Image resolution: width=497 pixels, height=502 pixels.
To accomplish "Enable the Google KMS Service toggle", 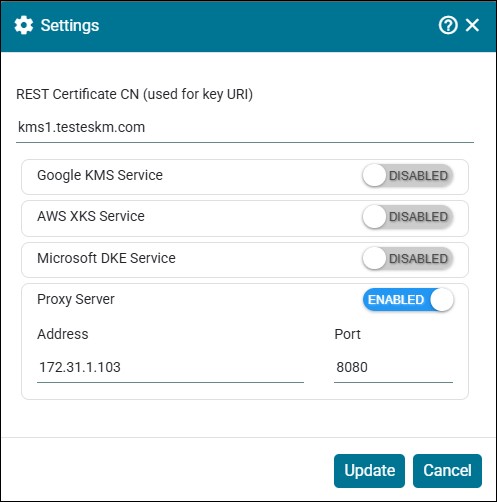I will (407, 176).
